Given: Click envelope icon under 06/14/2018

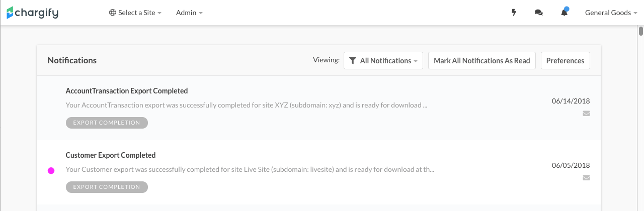Looking at the screenshot, I should (x=586, y=114).
